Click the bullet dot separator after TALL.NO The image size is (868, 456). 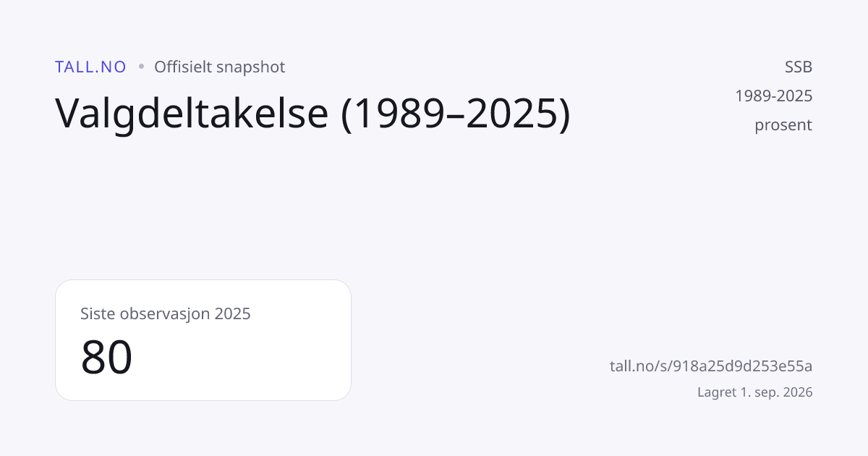point(140,67)
